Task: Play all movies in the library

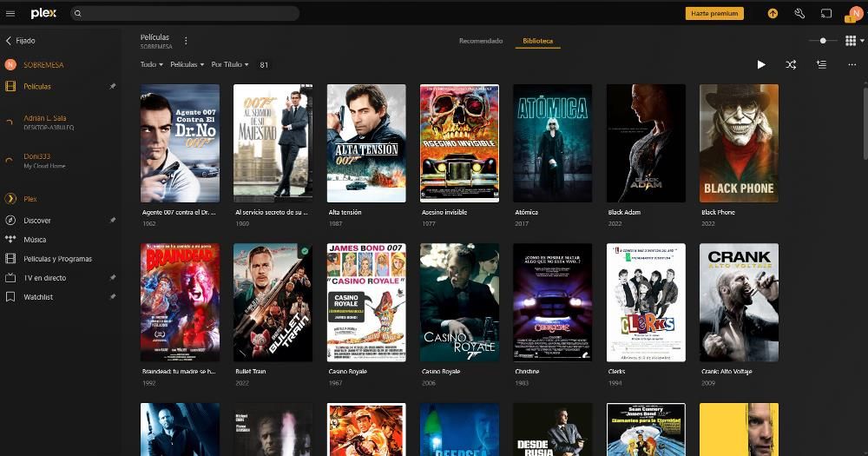Action: click(x=761, y=65)
